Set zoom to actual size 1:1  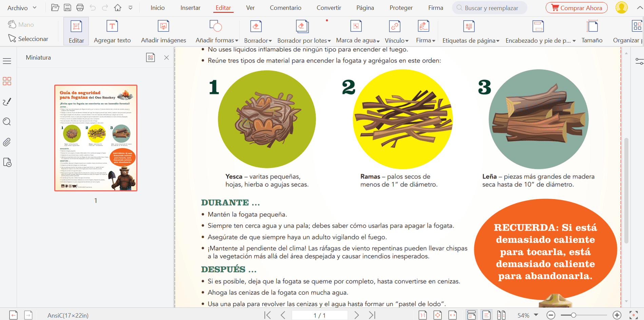click(423, 315)
